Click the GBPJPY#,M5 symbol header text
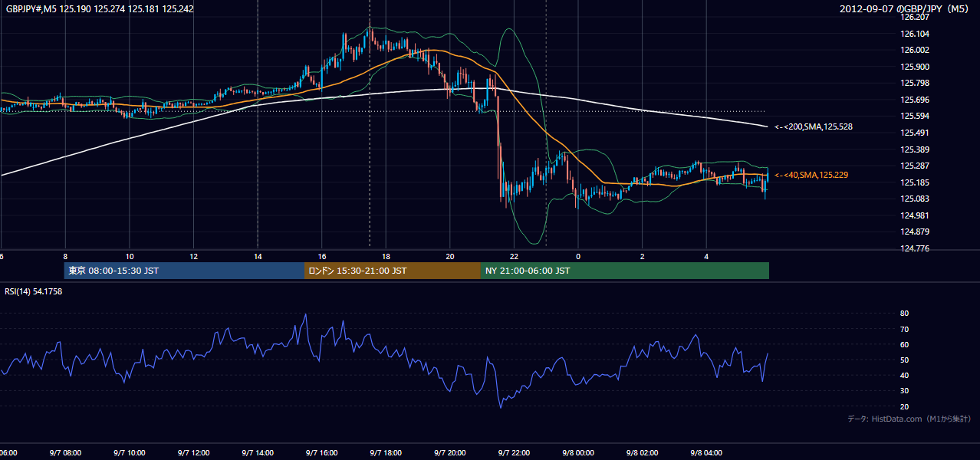The image size is (980, 460). pos(100,9)
